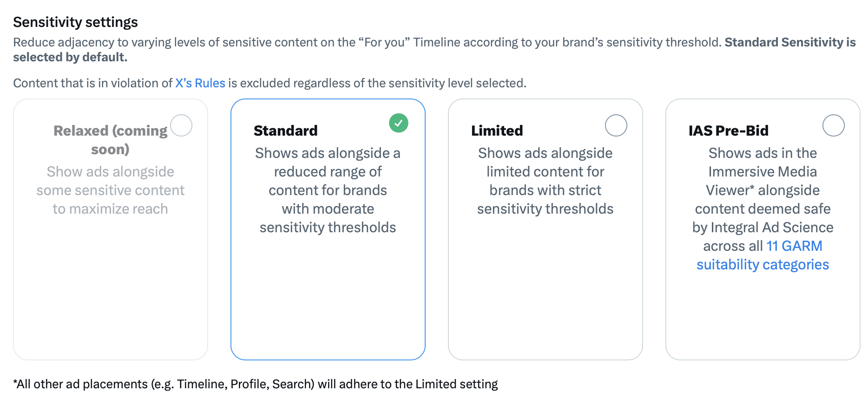Click the Limited card description text
Image resolution: width=868 pixels, height=405 pixels.
(546, 181)
